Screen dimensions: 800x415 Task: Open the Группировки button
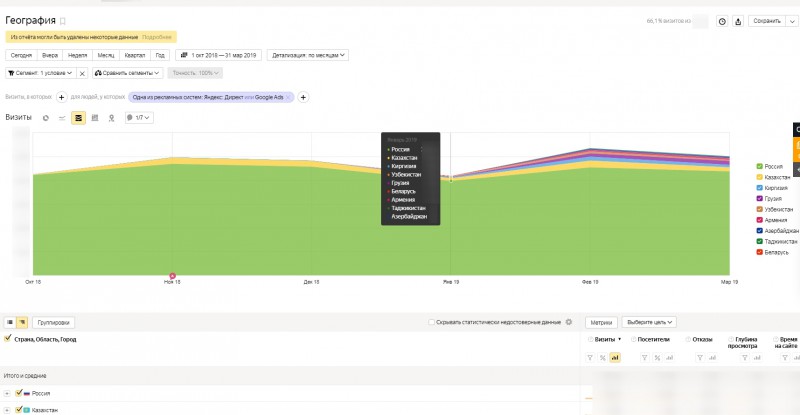click(54, 323)
